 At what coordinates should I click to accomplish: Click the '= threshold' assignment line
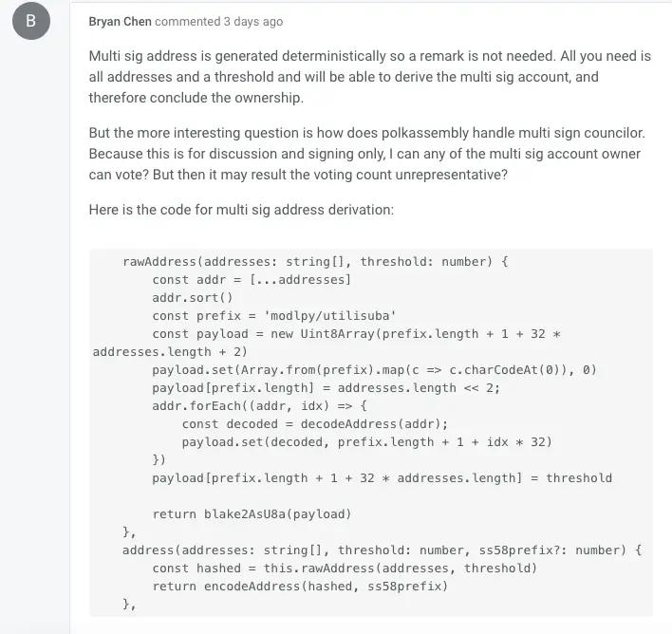(x=382, y=477)
